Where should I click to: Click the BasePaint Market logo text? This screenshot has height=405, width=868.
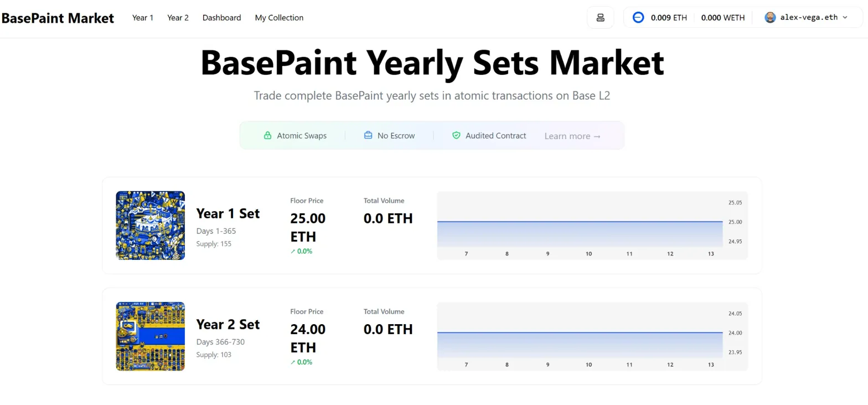(58, 18)
